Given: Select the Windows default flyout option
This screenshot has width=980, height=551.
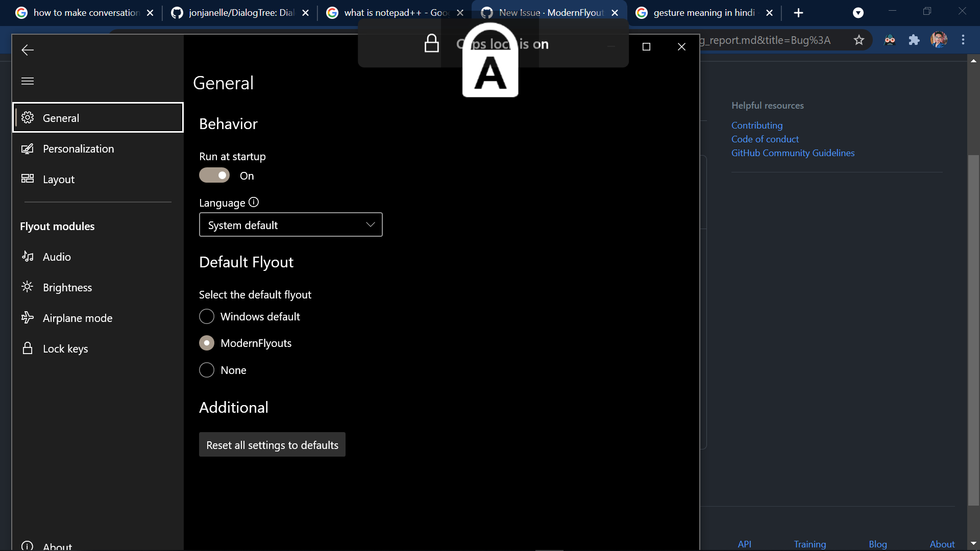Looking at the screenshot, I should [x=207, y=316].
